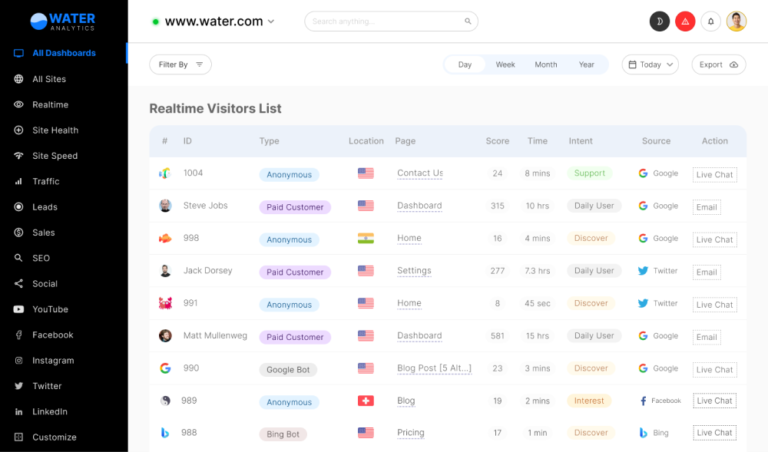Screen dimensions: 768x452
Task: Go to Realtime in the sidebar
Action: [x=50, y=104]
